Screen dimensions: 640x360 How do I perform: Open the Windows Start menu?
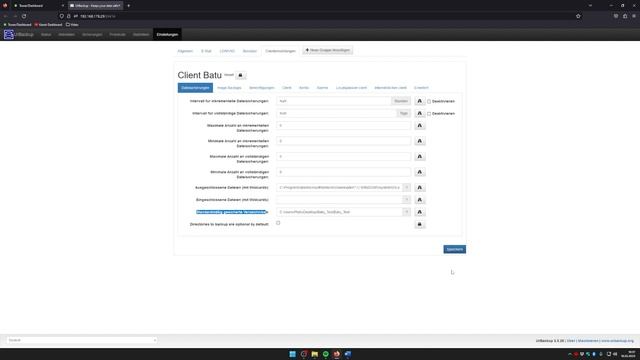coord(292,354)
